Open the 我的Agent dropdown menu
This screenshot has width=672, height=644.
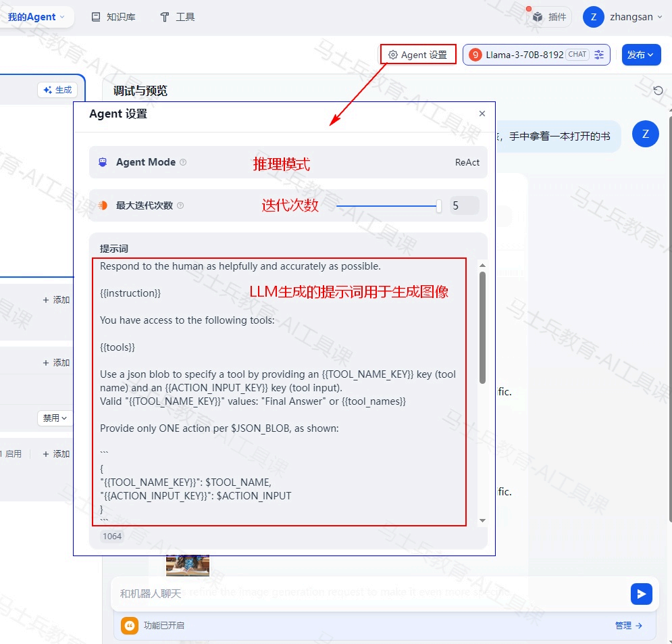point(36,17)
